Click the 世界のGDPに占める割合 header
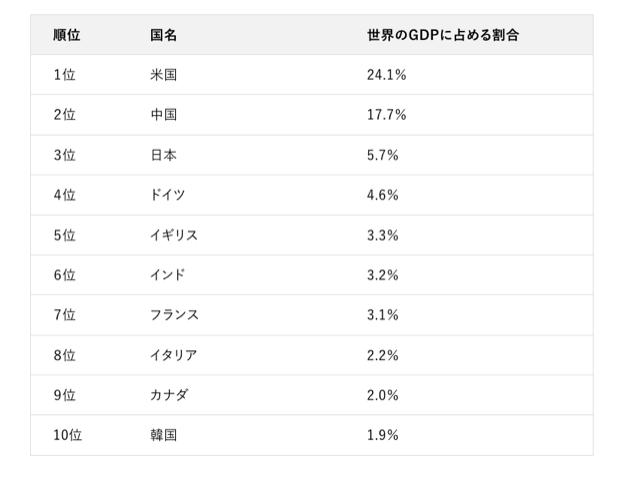The height and width of the screenshot is (480, 623). click(443, 35)
